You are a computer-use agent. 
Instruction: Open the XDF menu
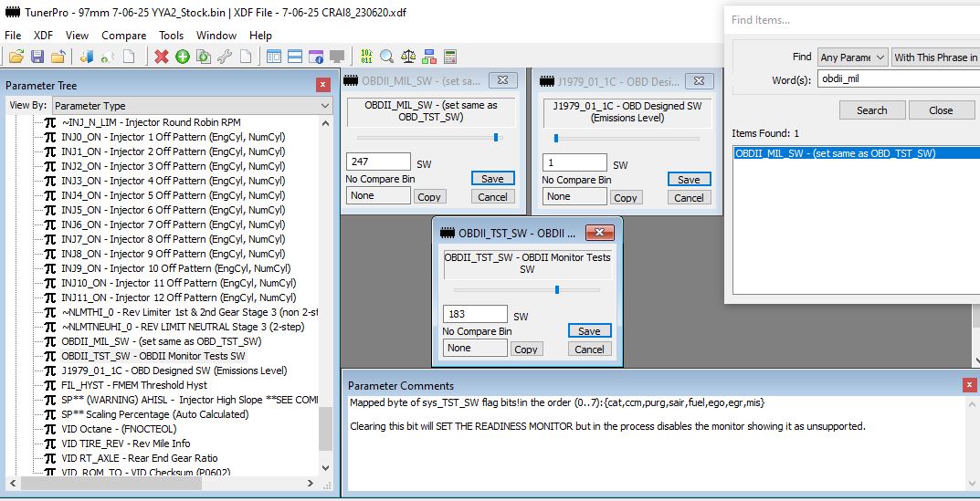click(43, 36)
